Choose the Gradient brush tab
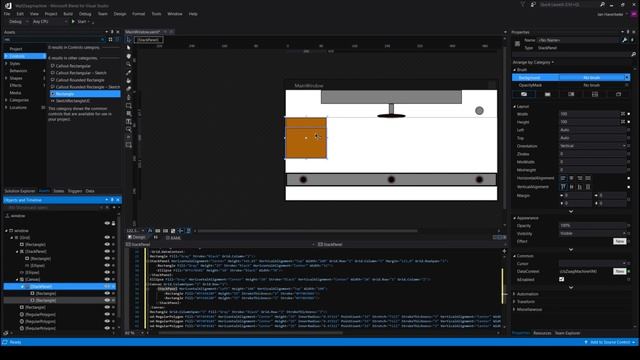The image size is (640, 360). pyautogui.click(x=571, y=94)
